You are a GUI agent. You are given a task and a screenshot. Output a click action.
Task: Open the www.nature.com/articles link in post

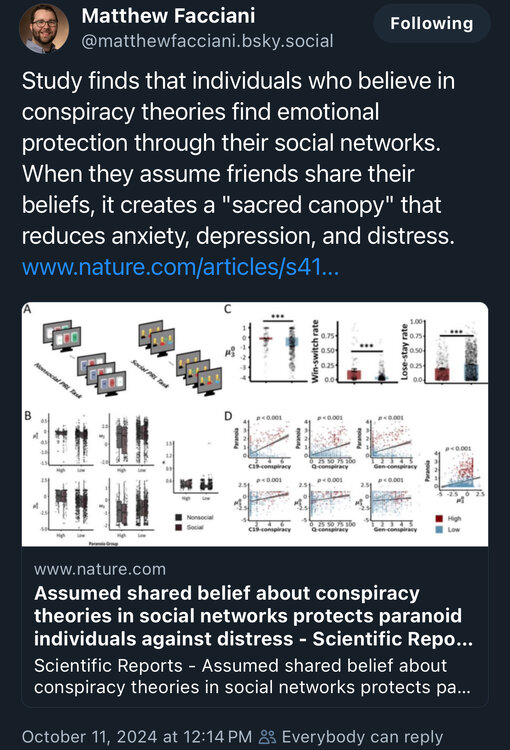(180, 266)
